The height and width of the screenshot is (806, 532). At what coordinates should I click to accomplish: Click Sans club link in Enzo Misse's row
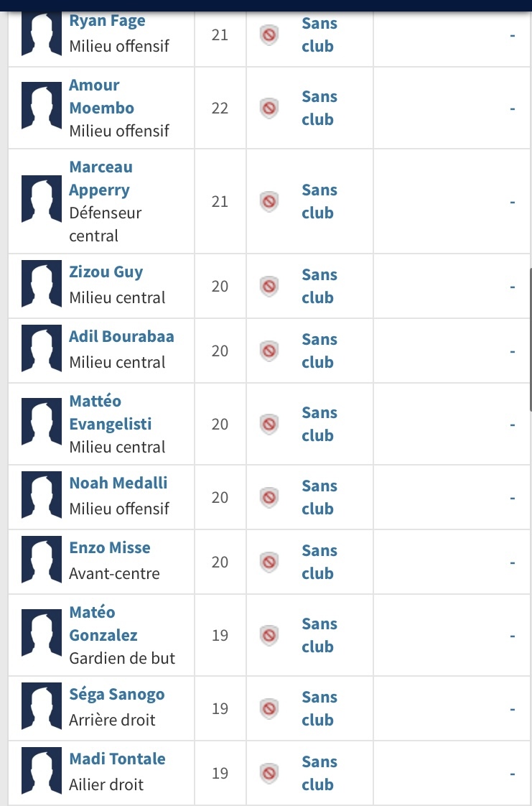[x=319, y=562]
